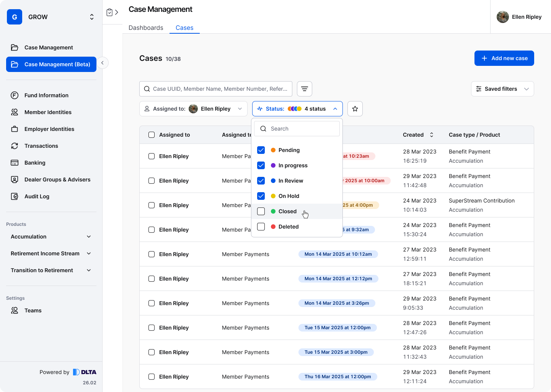Click the Add new case button

coord(504,58)
